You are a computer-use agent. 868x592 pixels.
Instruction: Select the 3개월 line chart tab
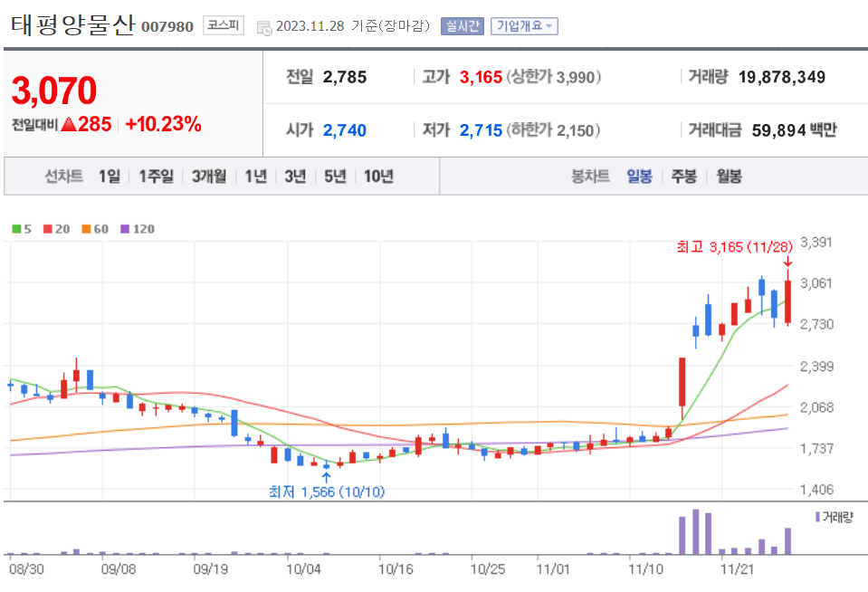point(209,177)
